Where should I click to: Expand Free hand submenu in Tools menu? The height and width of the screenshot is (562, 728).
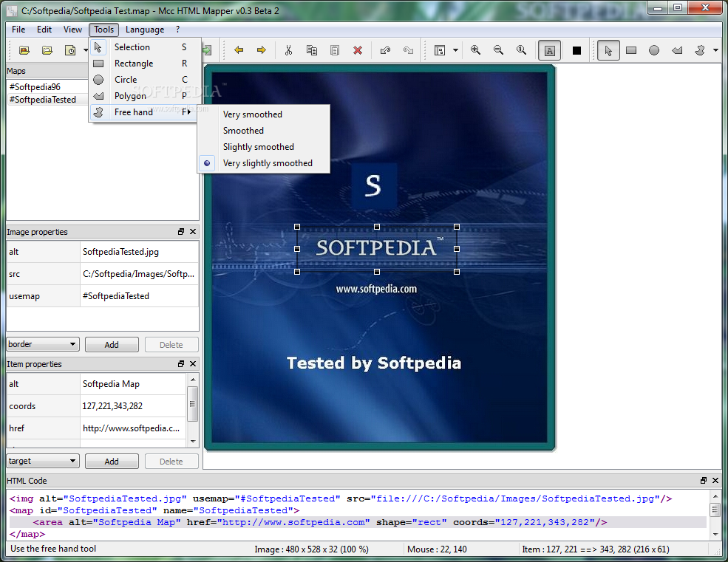point(143,112)
